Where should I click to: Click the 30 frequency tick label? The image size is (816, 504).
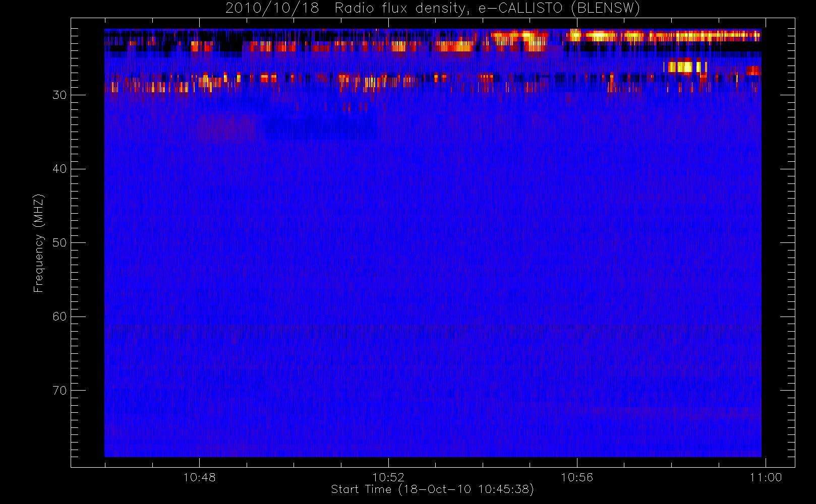pos(60,95)
